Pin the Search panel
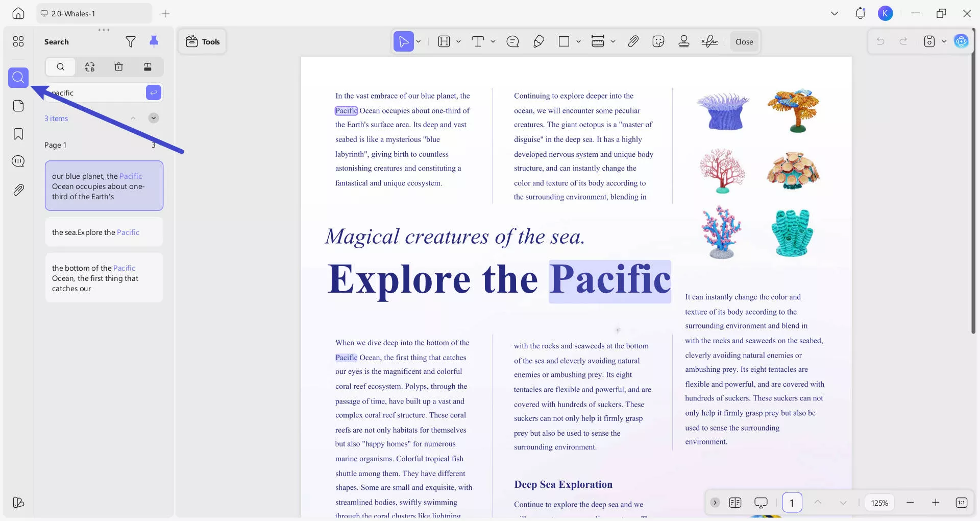980x521 pixels. [155, 41]
